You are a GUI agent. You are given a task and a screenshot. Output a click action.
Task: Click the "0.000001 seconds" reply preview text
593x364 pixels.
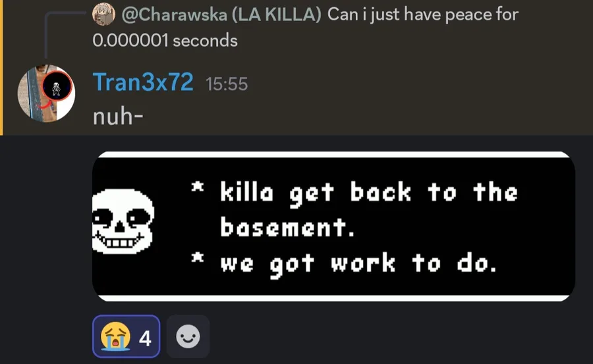coord(165,40)
